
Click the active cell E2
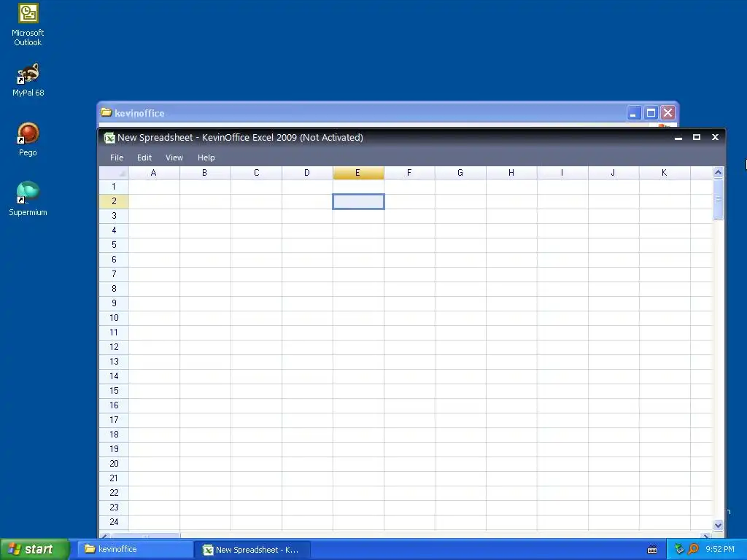tap(358, 201)
